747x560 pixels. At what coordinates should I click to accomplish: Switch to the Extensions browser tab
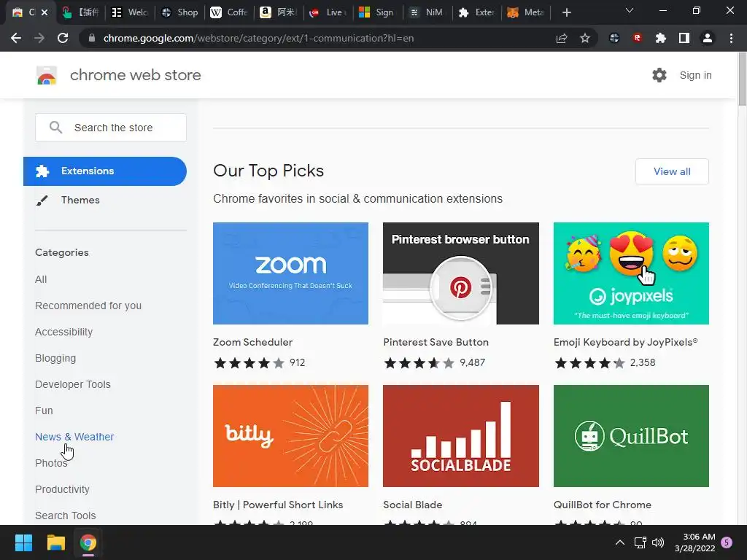(x=476, y=12)
